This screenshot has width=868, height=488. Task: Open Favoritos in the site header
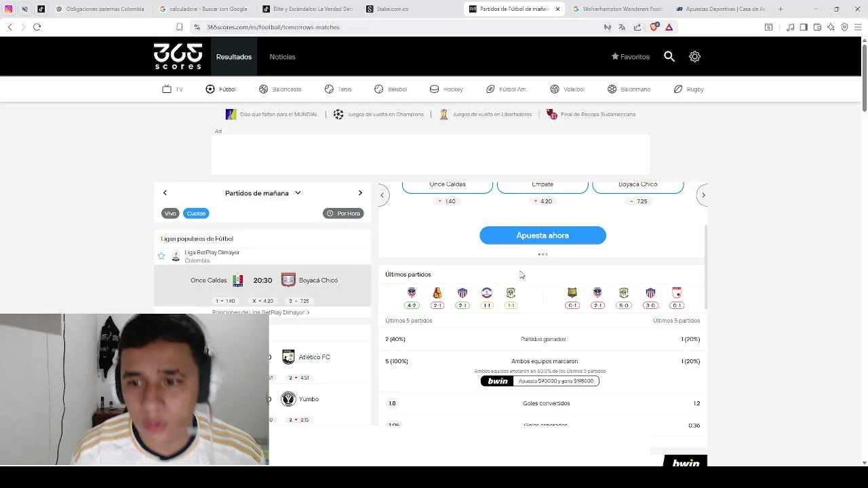(x=631, y=57)
